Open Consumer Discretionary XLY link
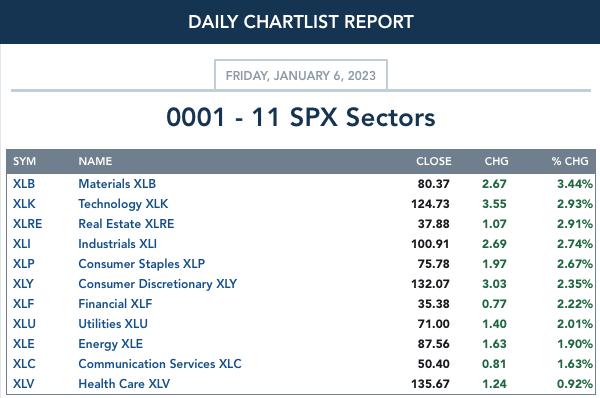 (x=158, y=284)
